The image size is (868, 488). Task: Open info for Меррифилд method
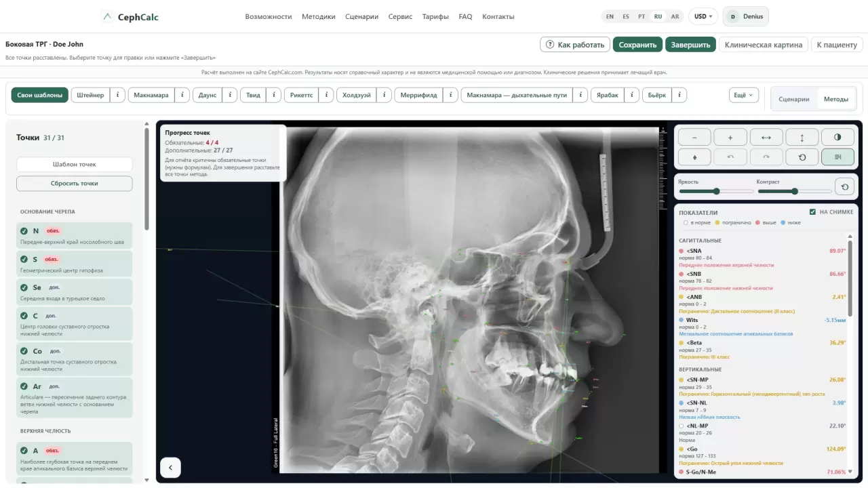coord(450,95)
